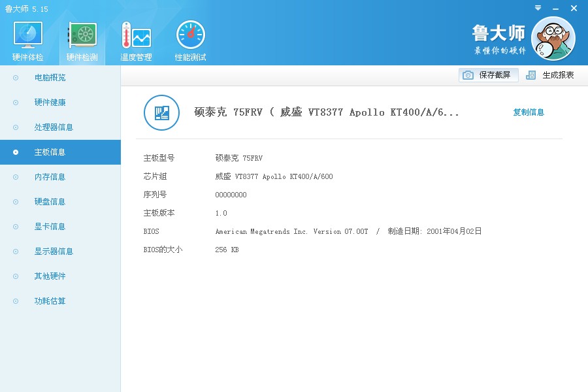Click the motherboard icon in the header
This screenshot has width=588, height=392.
[x=161, y=112]
